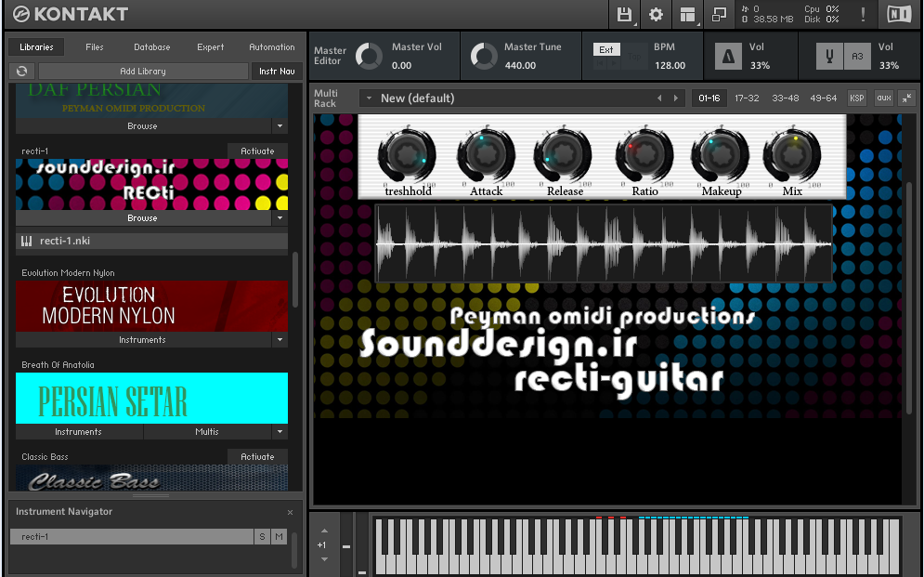Toggle the aux sends panel
This screenshot has width=924, height=577.
[x=884, y=98]
